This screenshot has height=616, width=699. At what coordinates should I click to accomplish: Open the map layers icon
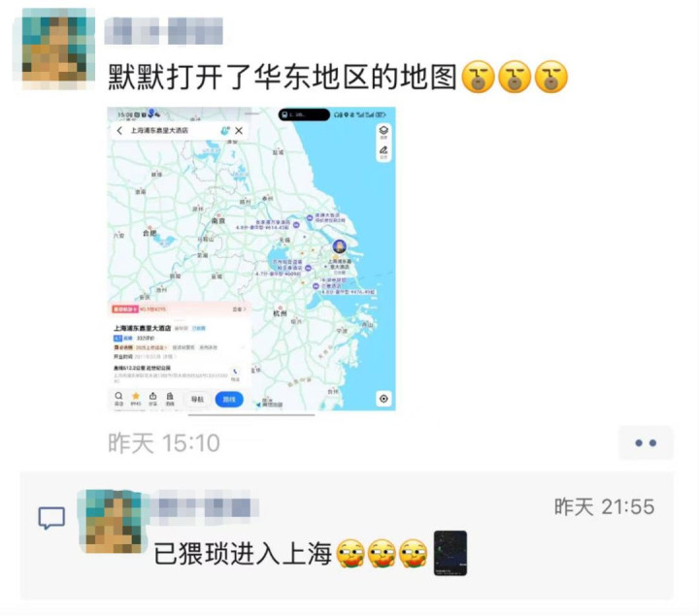383,131
